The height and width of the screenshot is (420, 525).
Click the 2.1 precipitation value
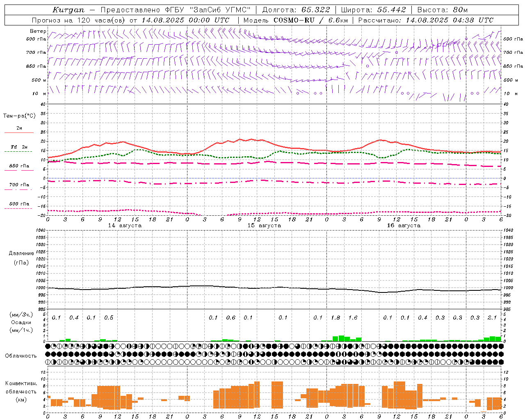492,317
